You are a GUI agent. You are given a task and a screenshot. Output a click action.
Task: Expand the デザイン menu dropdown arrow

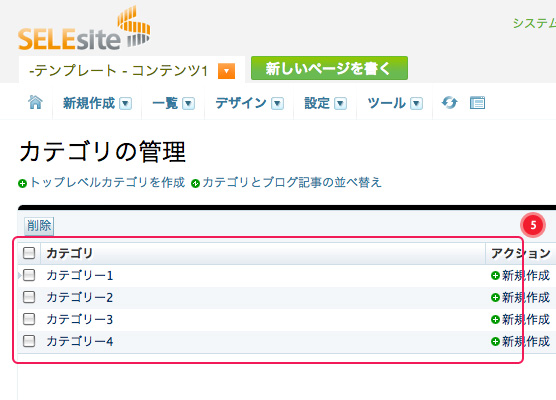(x=277, y=104)
